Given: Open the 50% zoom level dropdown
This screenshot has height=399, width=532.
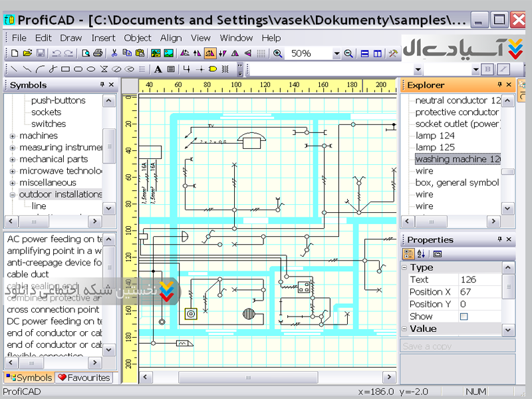Looking at the screenshot, I should (x=336, y=53).
